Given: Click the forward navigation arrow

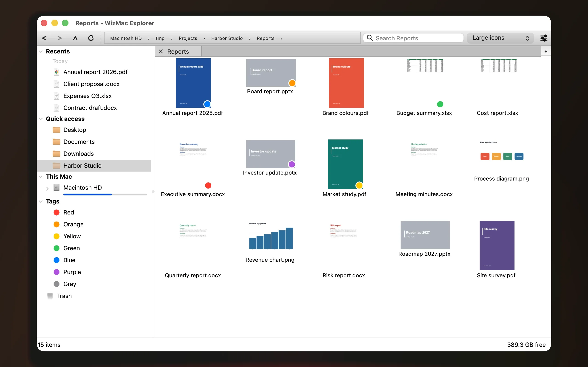Looking at the screenshot, I should click(x=59, y=38).
